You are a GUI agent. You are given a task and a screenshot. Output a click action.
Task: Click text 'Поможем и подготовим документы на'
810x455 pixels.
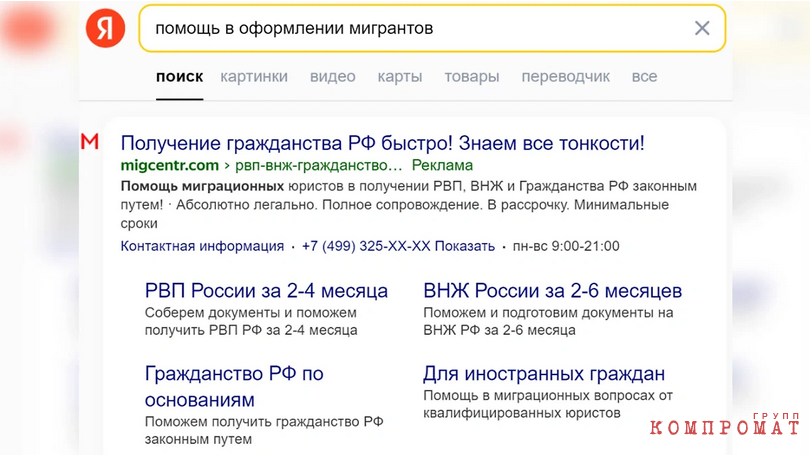pyautogui.click(x=548, y=313)
